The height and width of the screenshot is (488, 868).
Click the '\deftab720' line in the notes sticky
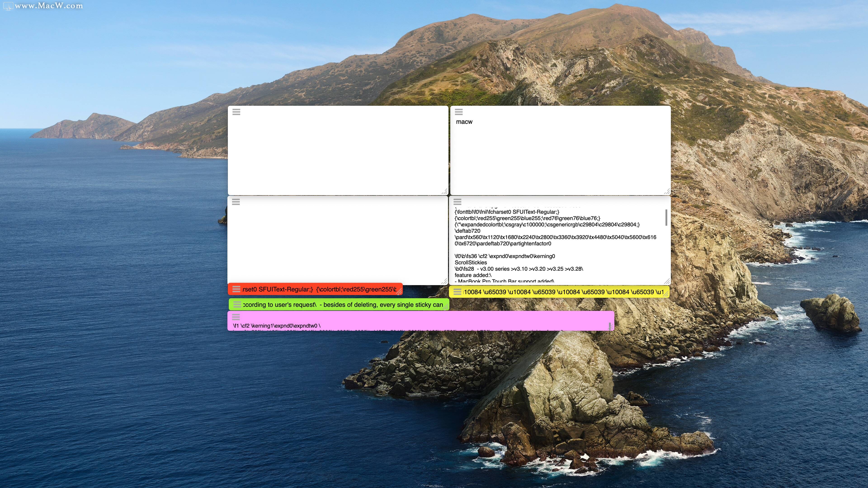click(x=467, y=231)
